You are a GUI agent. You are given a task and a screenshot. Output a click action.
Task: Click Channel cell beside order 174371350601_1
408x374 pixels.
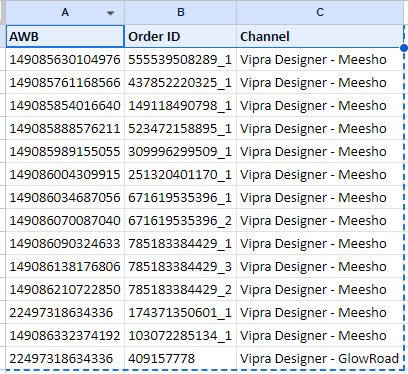[x=320, y=312]
